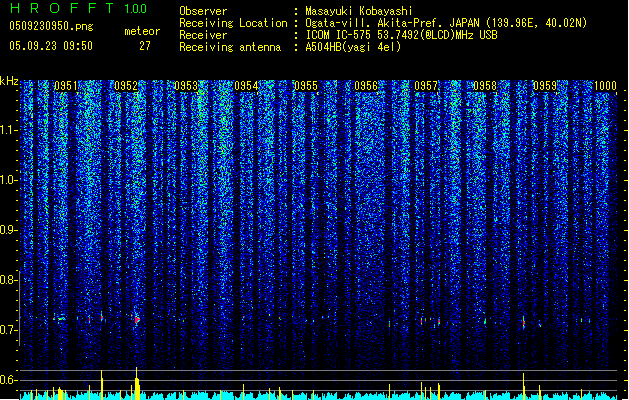Click the 'Receiving antenna' field label

pyautogui.click(x=230, y=47)
